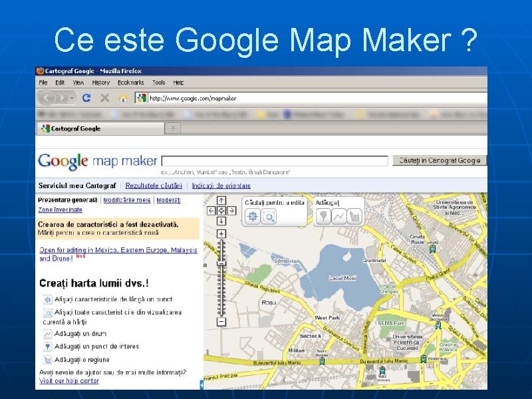
Task: Click the icon beside Adăugați un drum
Action: pyautogui.click(x=47, y=334)
